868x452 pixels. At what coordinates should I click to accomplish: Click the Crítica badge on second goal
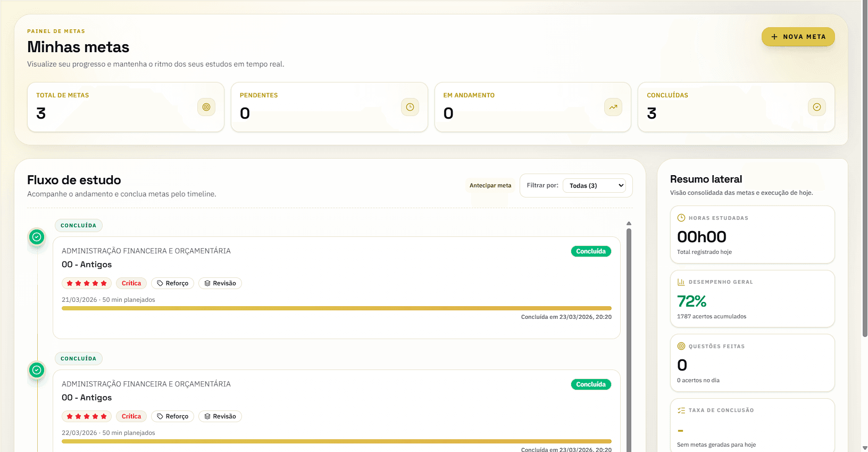click(131, 416)
